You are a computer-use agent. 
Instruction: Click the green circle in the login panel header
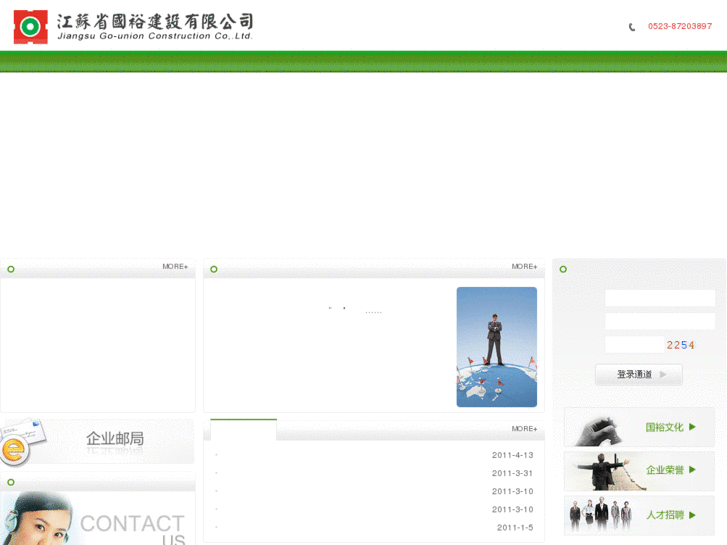point(563,269)
